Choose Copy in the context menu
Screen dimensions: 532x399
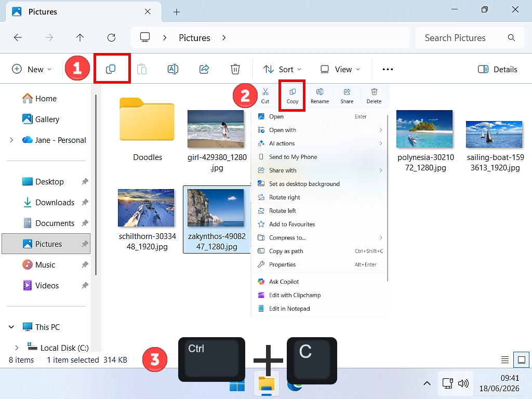pos(292,96)
